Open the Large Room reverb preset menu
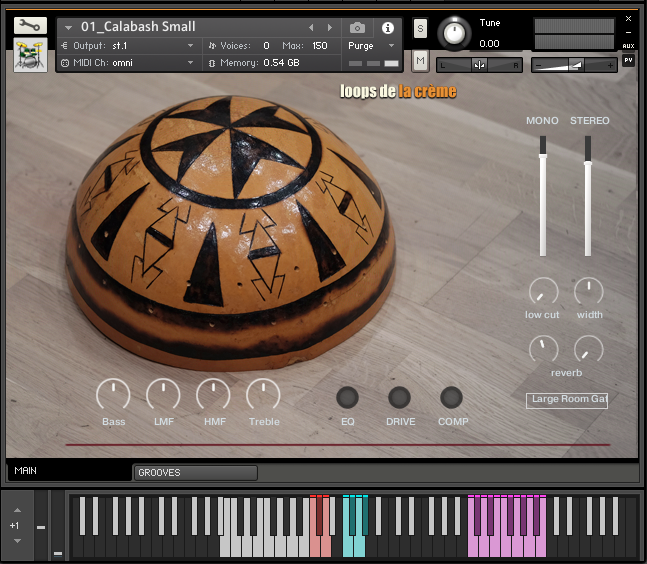Viewport: 647px width, 564px height. pos(567,400)
